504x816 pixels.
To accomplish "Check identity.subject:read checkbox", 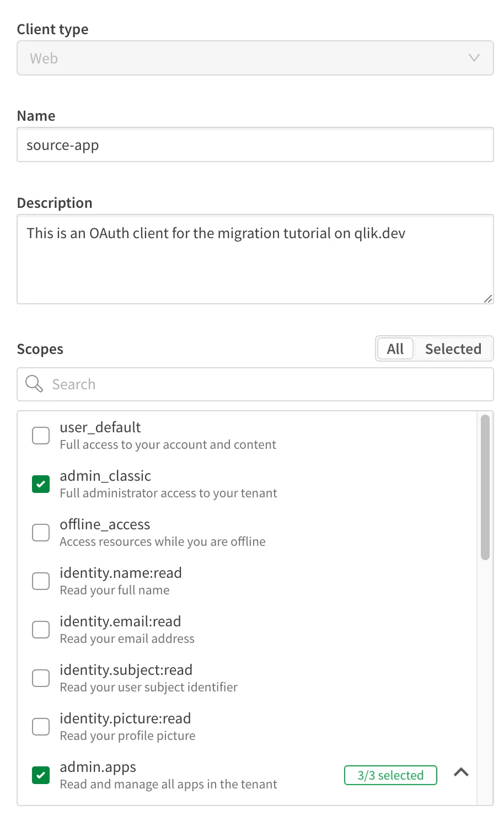I will click(40, 678).
